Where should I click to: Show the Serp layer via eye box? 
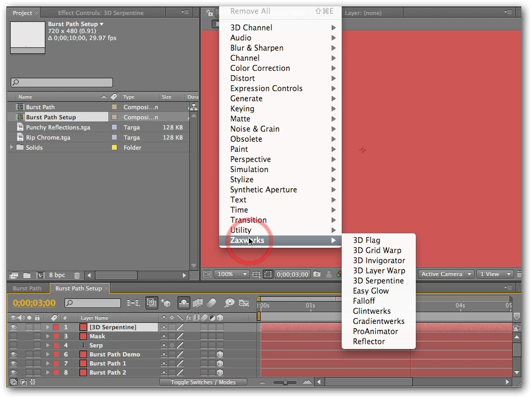[x=13, y=345]
